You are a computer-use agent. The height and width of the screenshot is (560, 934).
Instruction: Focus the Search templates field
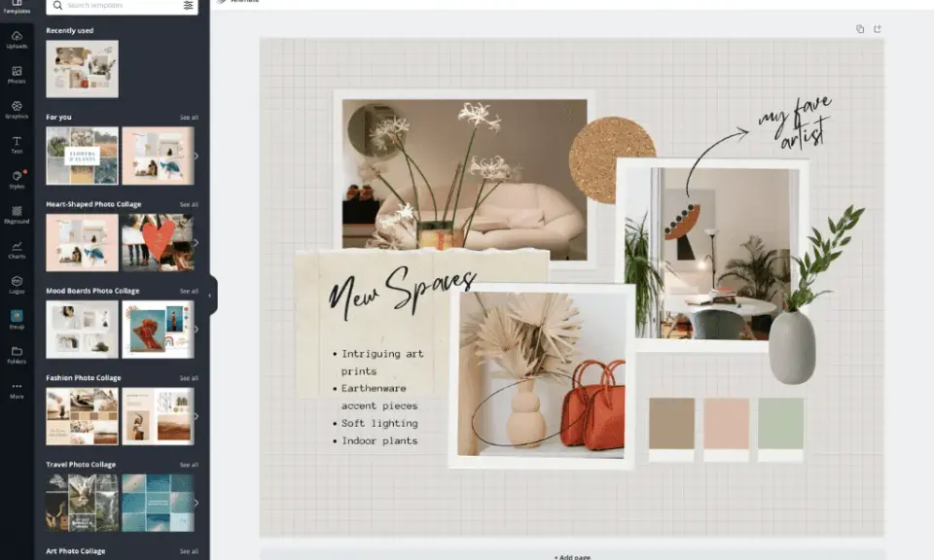[x=123, y=6]
